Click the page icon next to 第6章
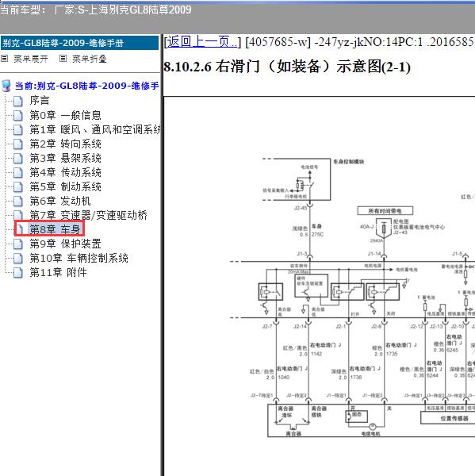Viewport: 475px width, 476px height. (18, 202)
